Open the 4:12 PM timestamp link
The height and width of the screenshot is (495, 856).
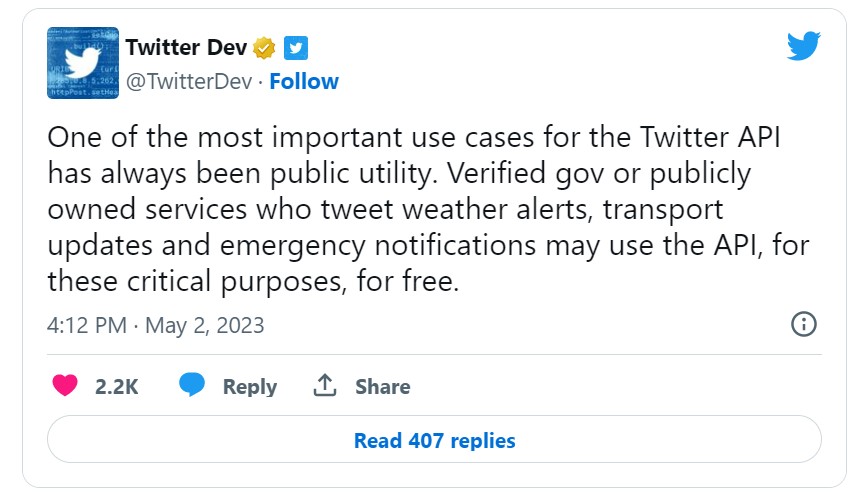point(87,326)
